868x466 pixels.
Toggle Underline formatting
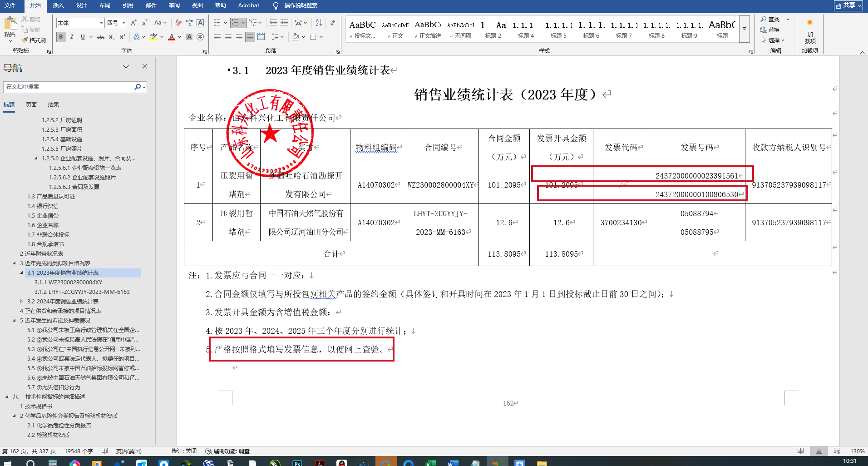(83, 37)
